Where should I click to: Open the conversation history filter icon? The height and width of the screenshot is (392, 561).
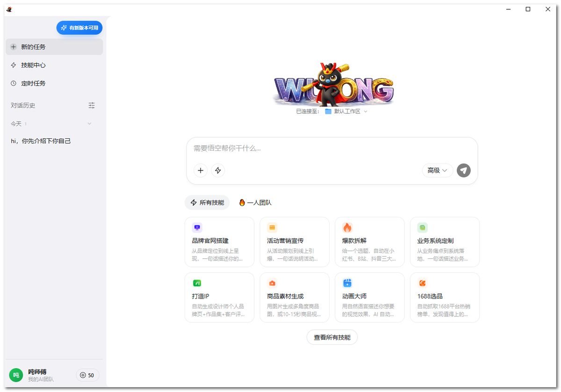point(92,105)
